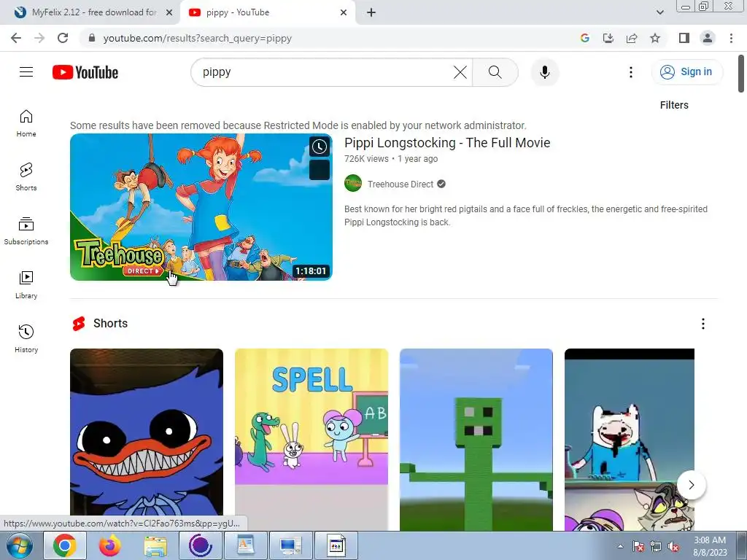Expand the tab search dropdown arrow
The width and height of the screenshot is (747, 560).
click(659, 12)
